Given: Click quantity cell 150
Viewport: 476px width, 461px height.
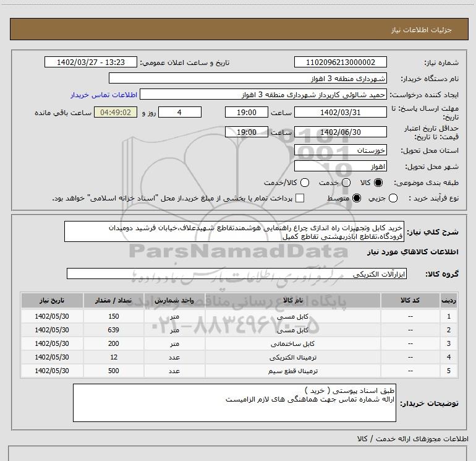Looking at the screenshot, I should 114,316.
